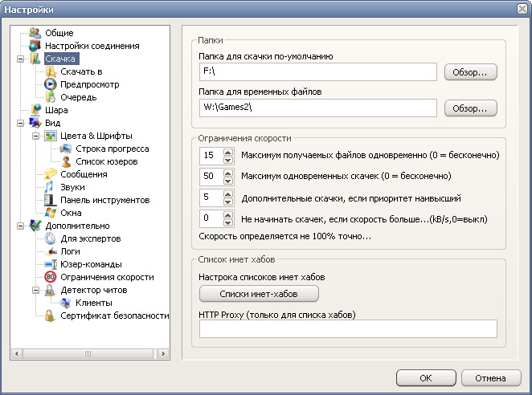Collapse the Скачка tree branch

(x=20, y=59)
